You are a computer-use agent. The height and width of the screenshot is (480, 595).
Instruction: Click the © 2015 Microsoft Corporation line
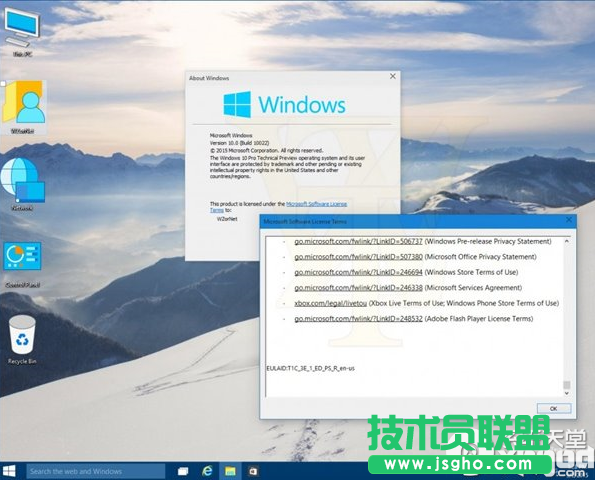(266, 150)
